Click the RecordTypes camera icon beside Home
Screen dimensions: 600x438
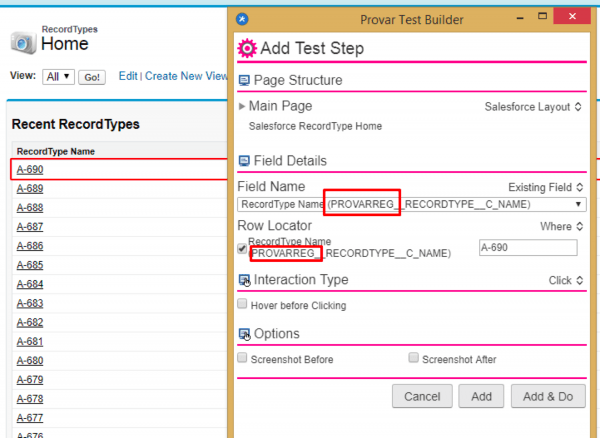click(24, 43)
